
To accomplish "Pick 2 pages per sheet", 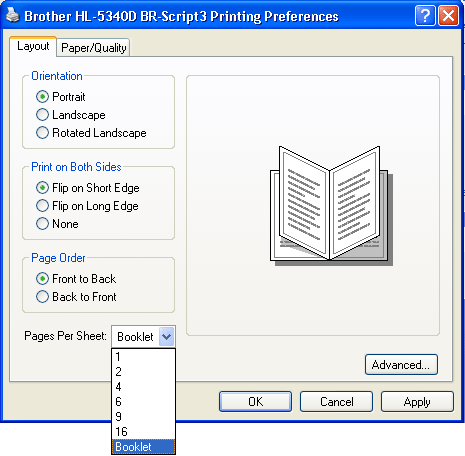I will click(x=143, y=372).
